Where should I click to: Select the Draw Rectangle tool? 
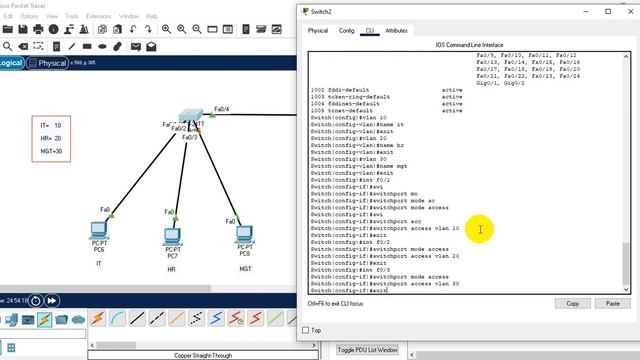(87, 47)
